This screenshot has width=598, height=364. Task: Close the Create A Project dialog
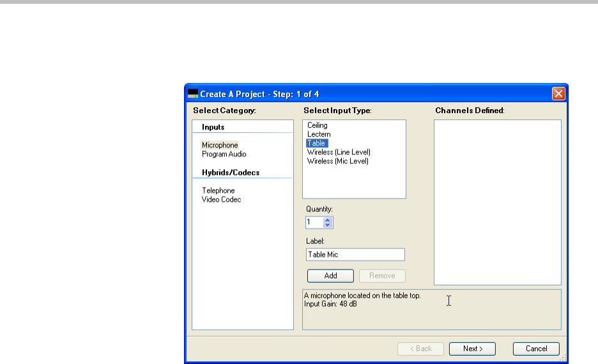(x=558, y=94)
